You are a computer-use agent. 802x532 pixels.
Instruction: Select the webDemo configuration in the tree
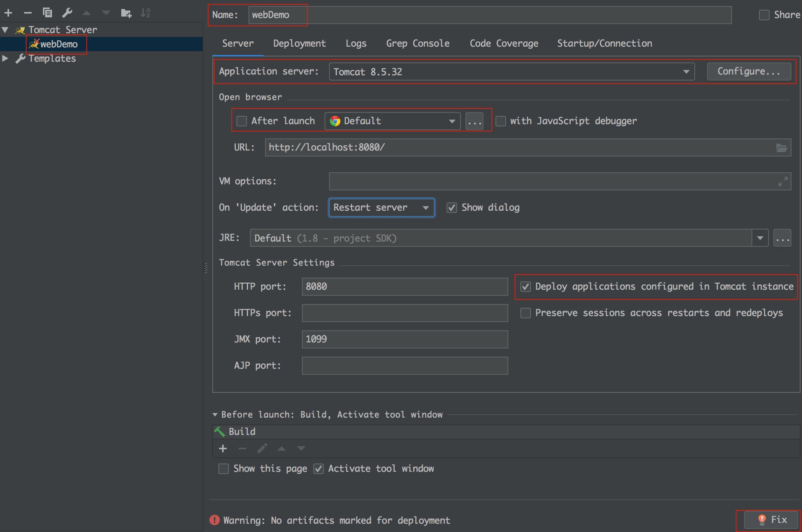click(x=101, y=44)
